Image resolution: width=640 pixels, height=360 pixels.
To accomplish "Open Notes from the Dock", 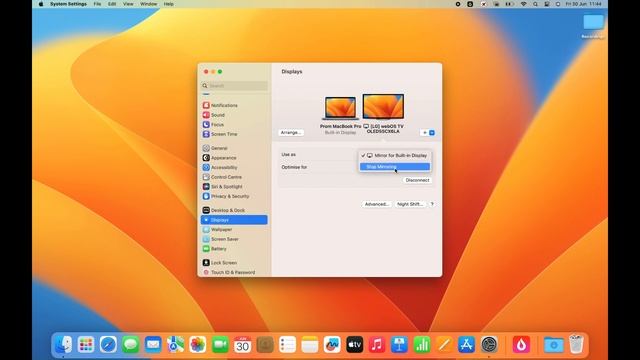I will pyautogui.click(x=310, y=345).
